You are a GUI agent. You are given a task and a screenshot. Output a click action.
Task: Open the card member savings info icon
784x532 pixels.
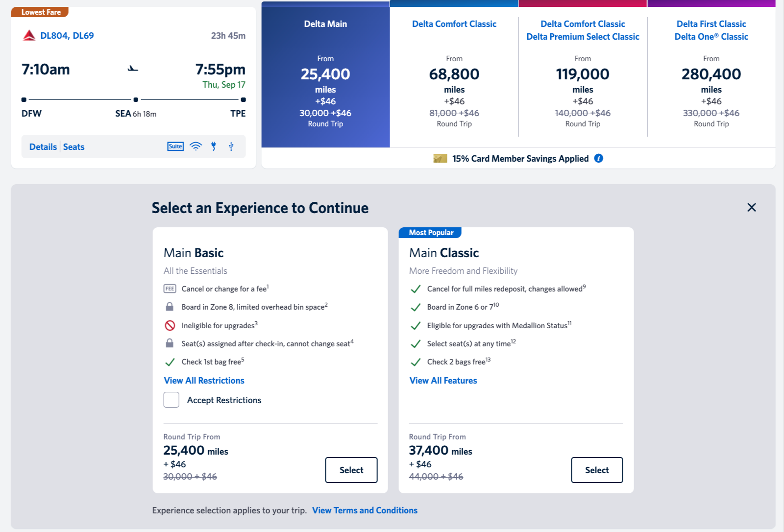click(598, 158)
